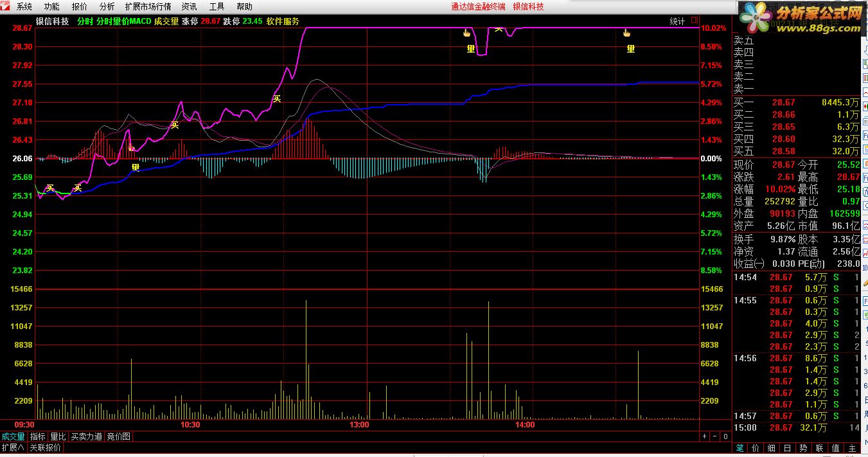Click the 分时 label in chart header
This screenshot has height=457, width=868.
click(85, 21)
